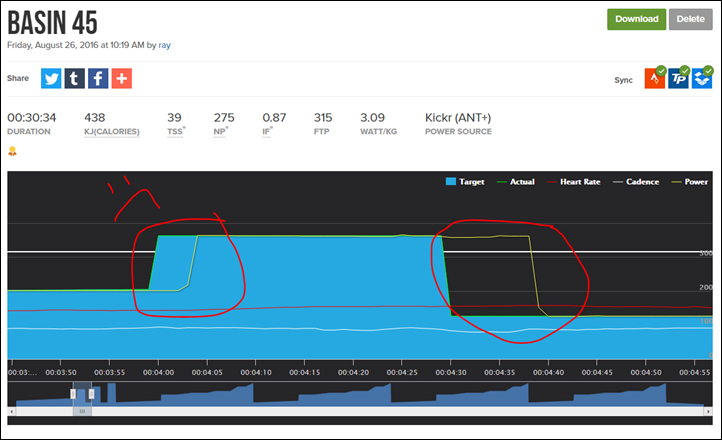
Task: Click the small bell icon under Duration
Action: coord(12,151)
